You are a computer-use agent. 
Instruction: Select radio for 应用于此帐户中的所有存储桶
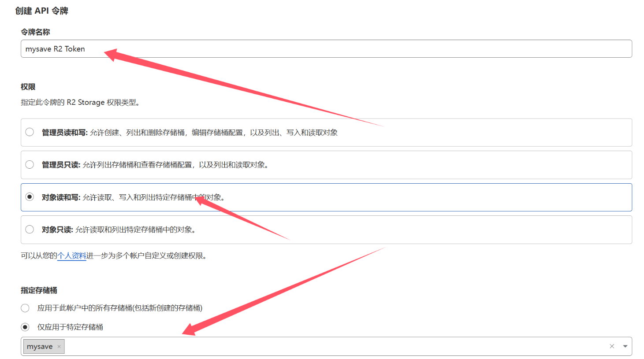[x=25, y=308]
